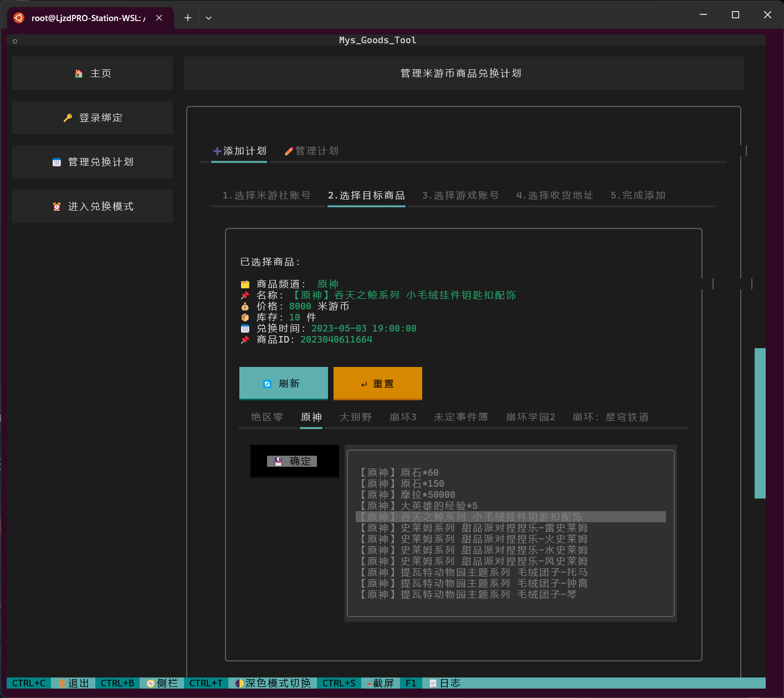Screen dimensions: 784x698
Task: Open the terminal tab dropdown chevron
Action: pos(208,18)
